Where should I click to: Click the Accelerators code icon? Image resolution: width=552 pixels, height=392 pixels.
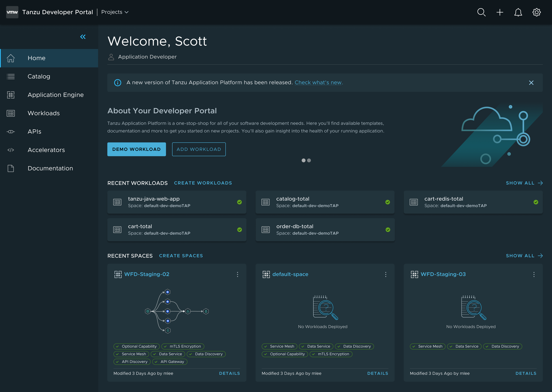pyautogui.click(x=11, y=150)
